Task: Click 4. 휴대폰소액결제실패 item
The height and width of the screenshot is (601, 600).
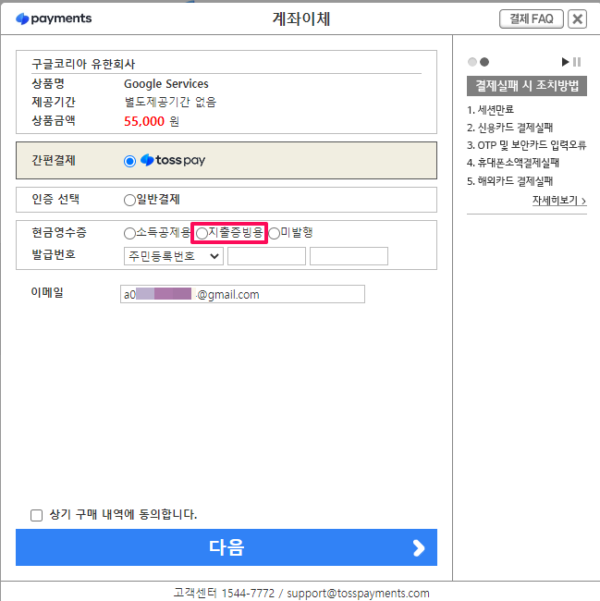Action: pos(513,163)
